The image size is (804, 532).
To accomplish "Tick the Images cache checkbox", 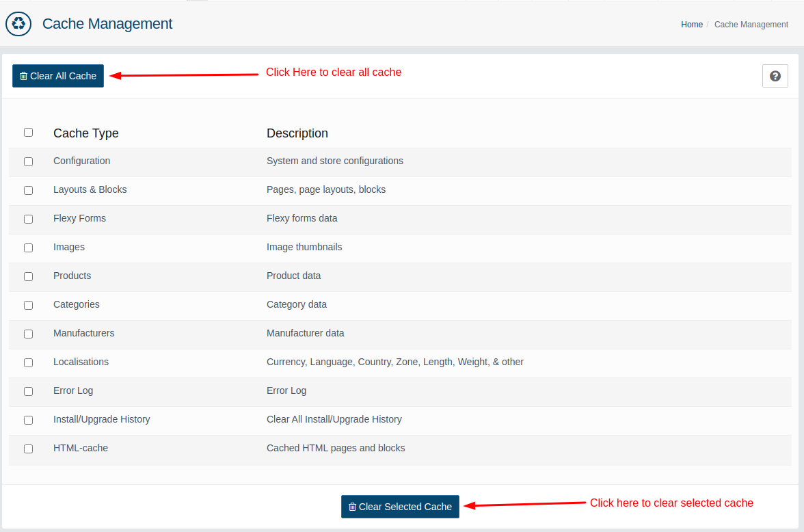I will pos(28,248).
